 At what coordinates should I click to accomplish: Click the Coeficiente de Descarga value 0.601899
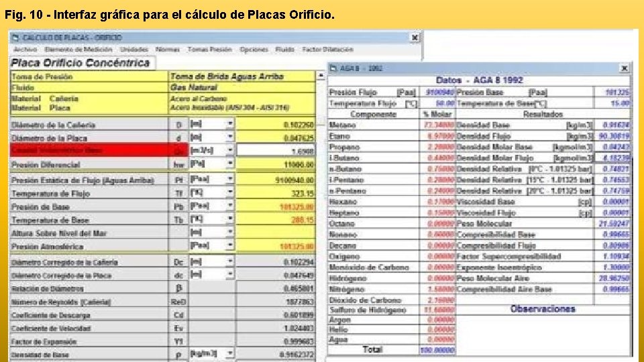click(276, 315)
